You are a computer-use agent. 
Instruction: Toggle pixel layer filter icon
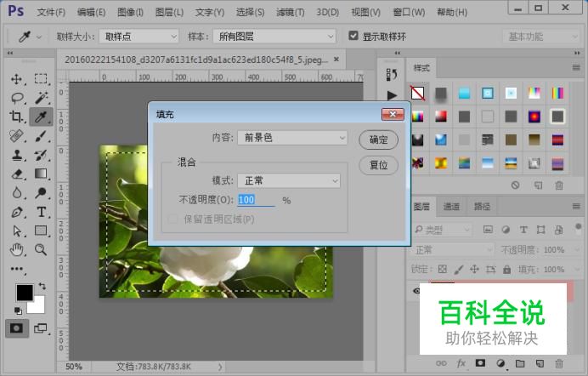click(488, 230)
